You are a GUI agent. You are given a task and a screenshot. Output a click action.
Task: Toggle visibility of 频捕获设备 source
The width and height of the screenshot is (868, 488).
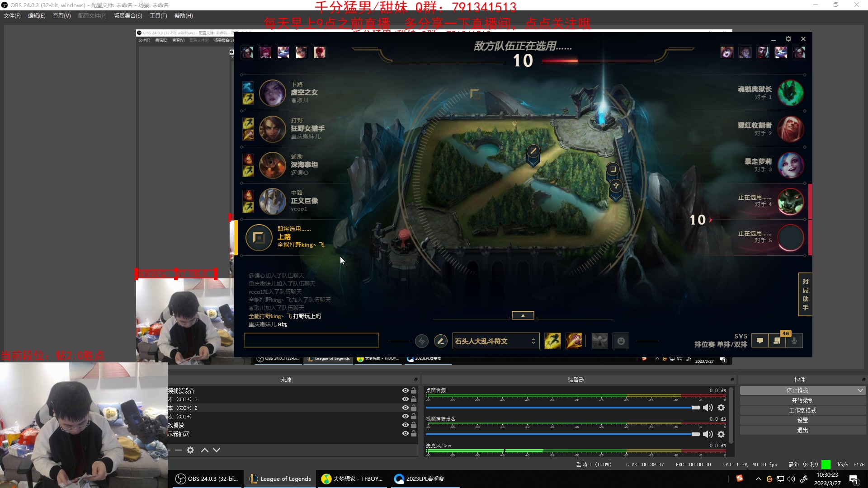click(x=406, y=391)
